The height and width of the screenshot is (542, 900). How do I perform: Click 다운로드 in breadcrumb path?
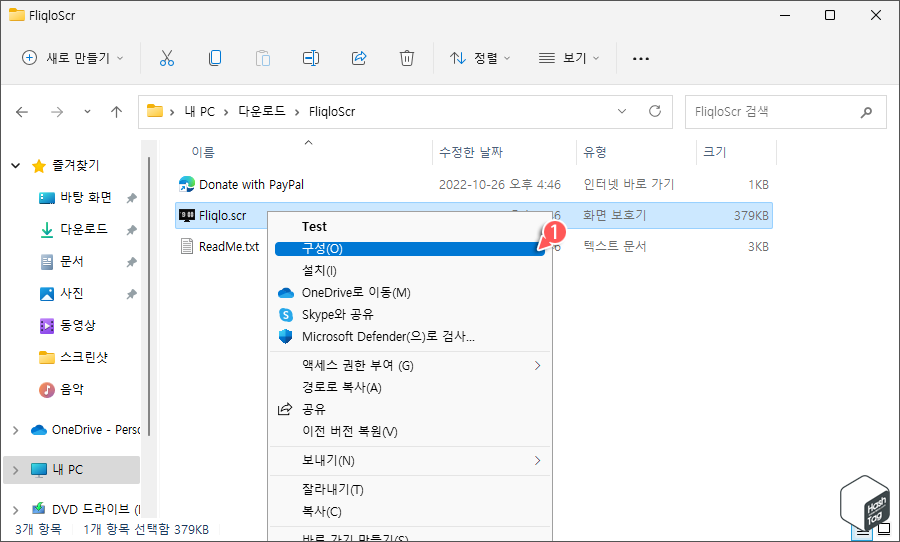[x=262, y=111]
